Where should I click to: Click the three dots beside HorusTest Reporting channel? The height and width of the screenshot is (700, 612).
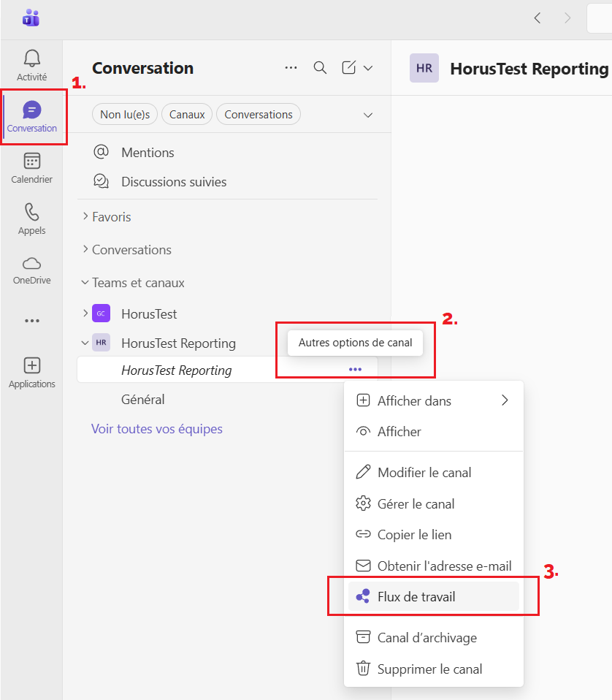(356, 370)
